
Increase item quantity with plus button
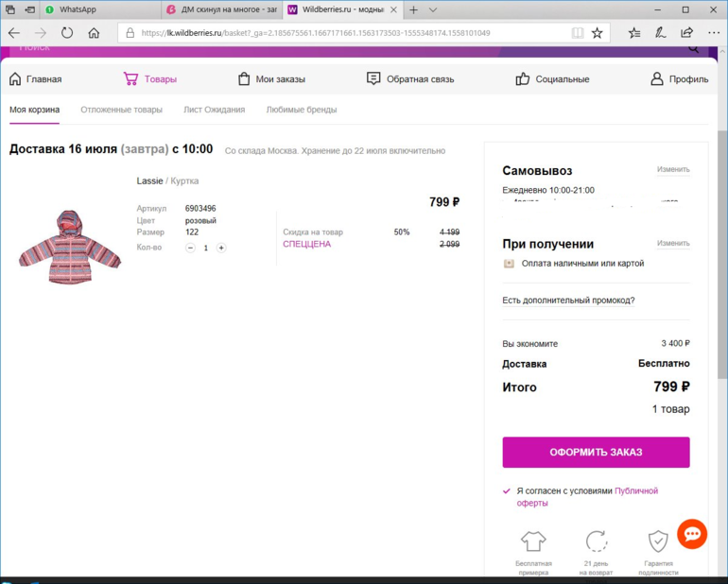[221, 248]
